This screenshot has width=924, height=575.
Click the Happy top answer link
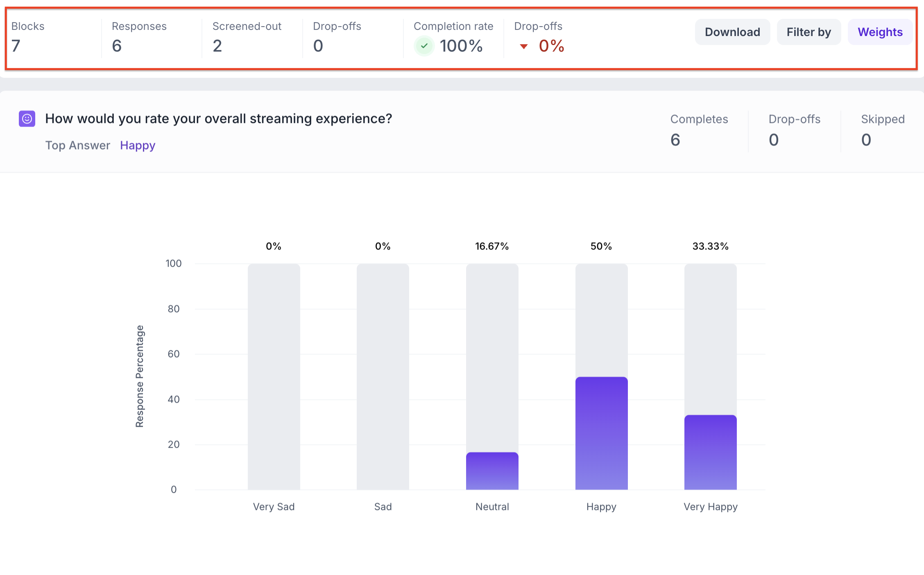[138, 145]
